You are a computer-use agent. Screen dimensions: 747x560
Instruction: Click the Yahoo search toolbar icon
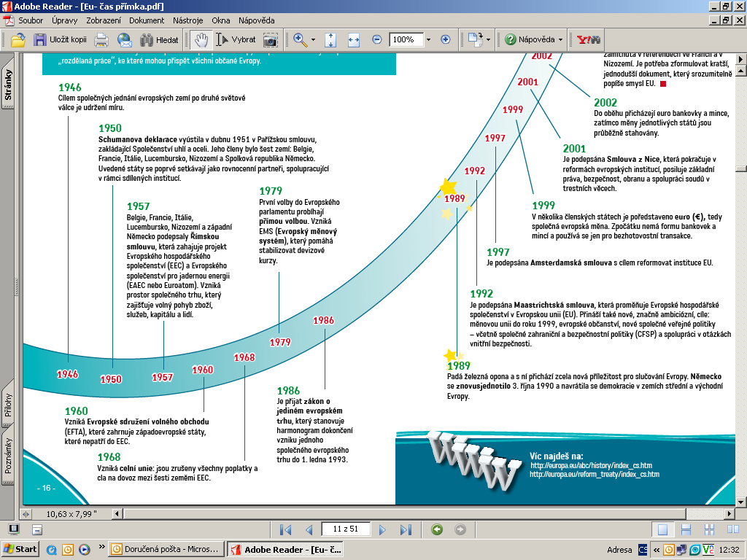[x=589, y=40]
